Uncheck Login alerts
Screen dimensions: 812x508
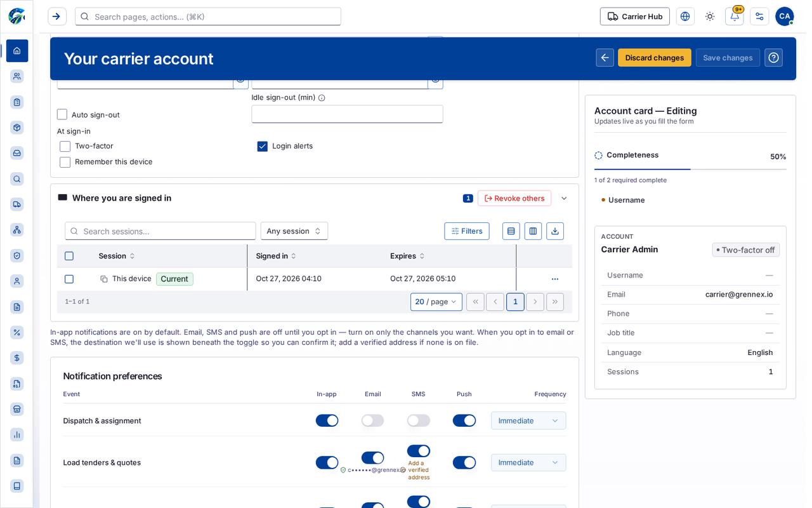pos(263,147)
